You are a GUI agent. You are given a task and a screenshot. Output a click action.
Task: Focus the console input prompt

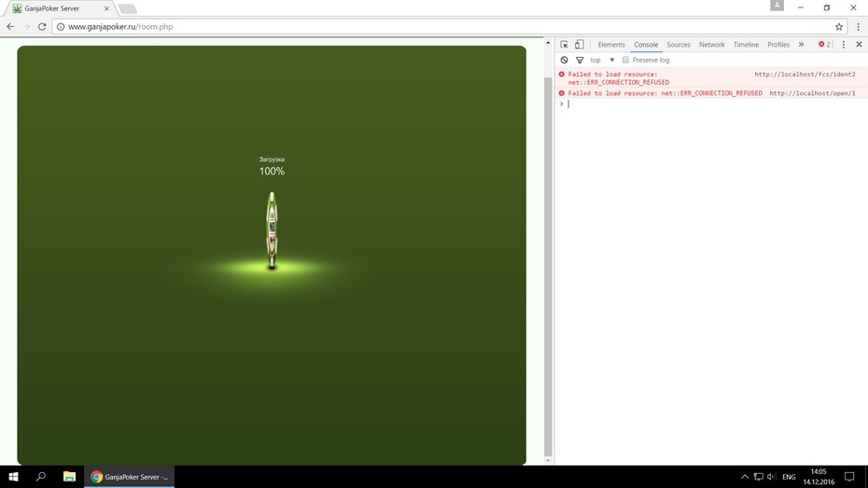click(714, 104)
